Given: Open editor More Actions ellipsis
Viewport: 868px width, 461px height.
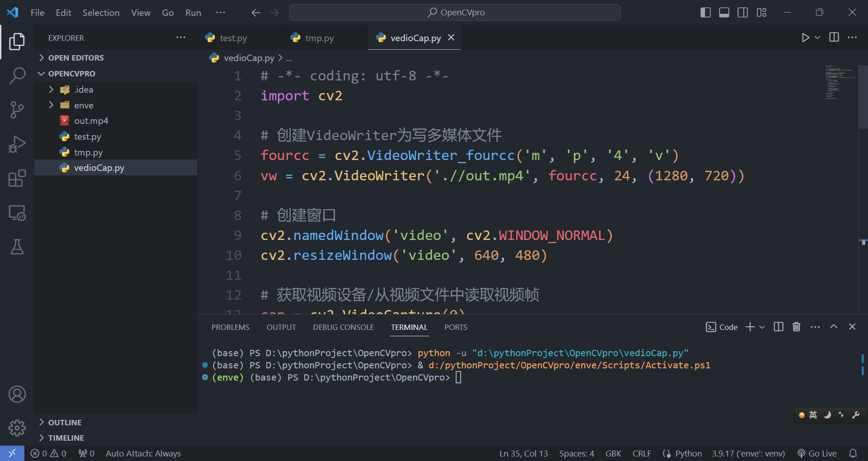Looking at the screenshot, I should point(852,38).
